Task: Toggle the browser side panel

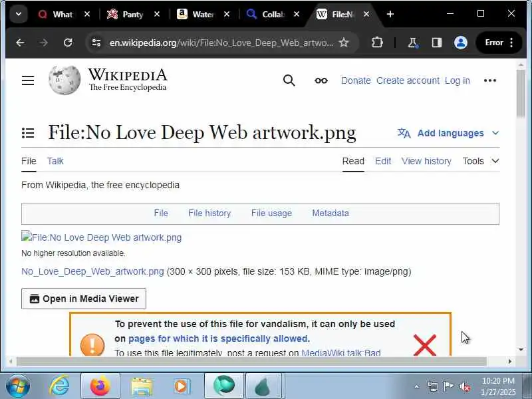Action: (437, 43)
